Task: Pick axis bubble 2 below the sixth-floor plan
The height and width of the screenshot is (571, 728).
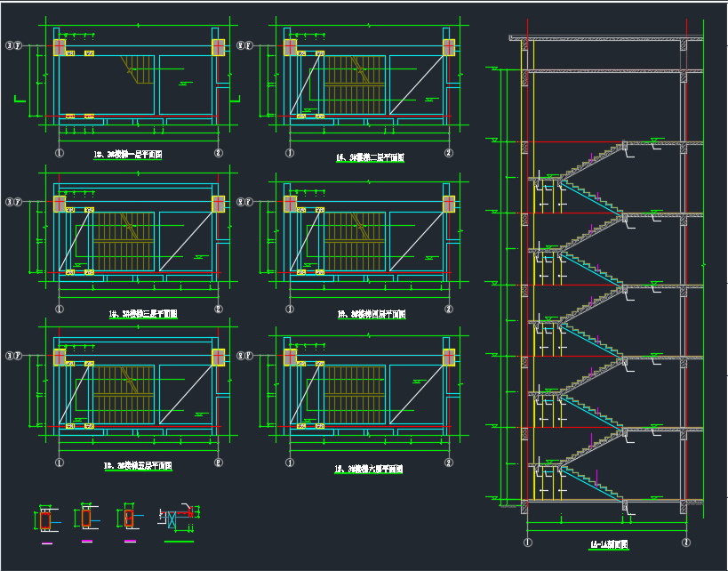Action: 449,462
